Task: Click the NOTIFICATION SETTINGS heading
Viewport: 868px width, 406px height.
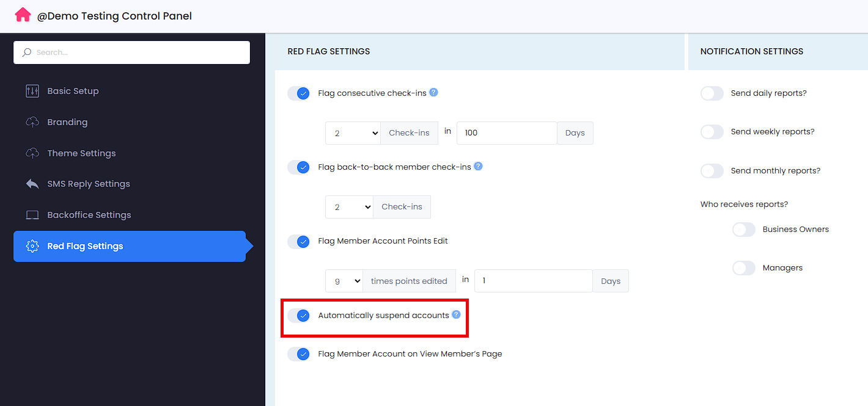Action: click(x=752, y=51)
